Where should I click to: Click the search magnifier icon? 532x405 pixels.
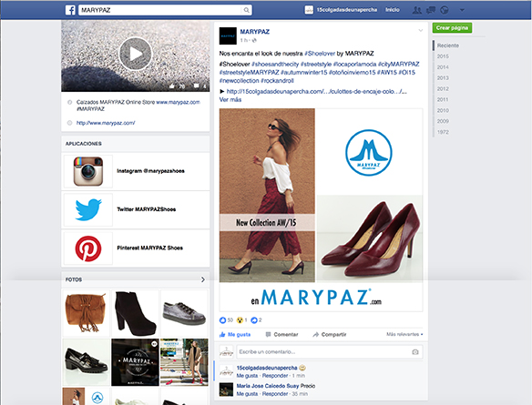point(247,10)
